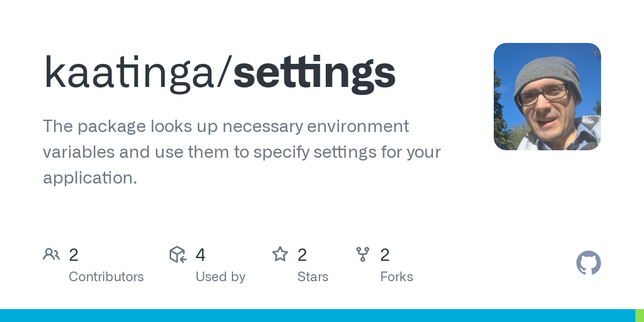644x322 pixels.
Task: Open the bold "settings" repository name
Action: [314, 74]
